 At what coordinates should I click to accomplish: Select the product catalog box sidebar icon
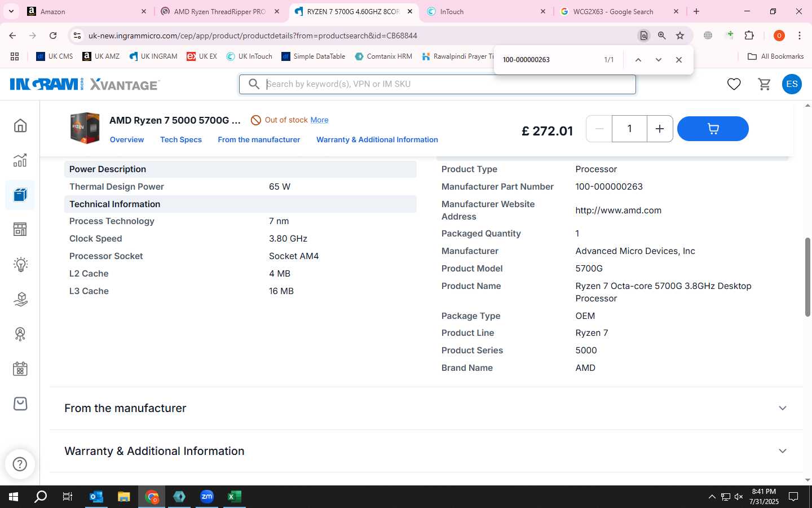(x=20, y=195)
